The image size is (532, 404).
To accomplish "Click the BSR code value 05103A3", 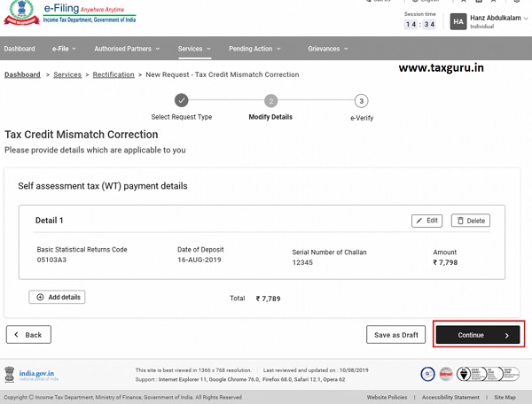I will click(x=51, y=260).
